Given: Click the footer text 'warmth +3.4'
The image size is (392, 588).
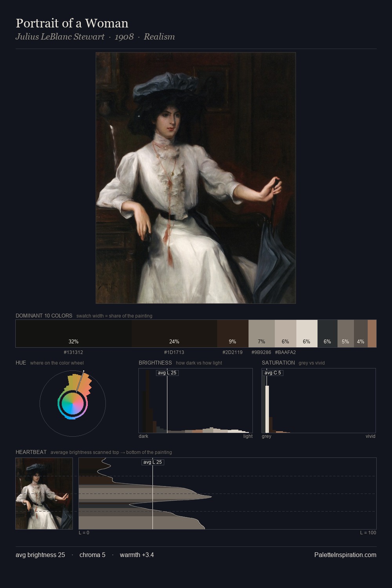Looking at the screenshot, I should click(x=137, y=555).
